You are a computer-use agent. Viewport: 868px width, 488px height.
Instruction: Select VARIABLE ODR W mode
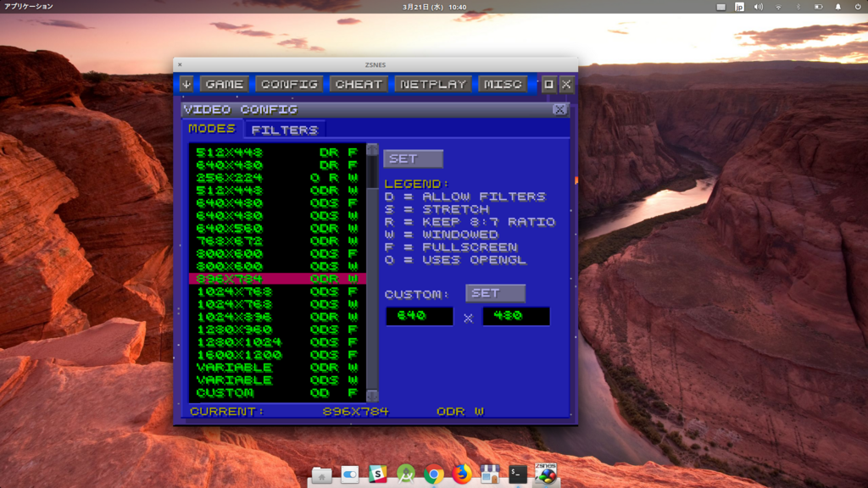[277, 368]
